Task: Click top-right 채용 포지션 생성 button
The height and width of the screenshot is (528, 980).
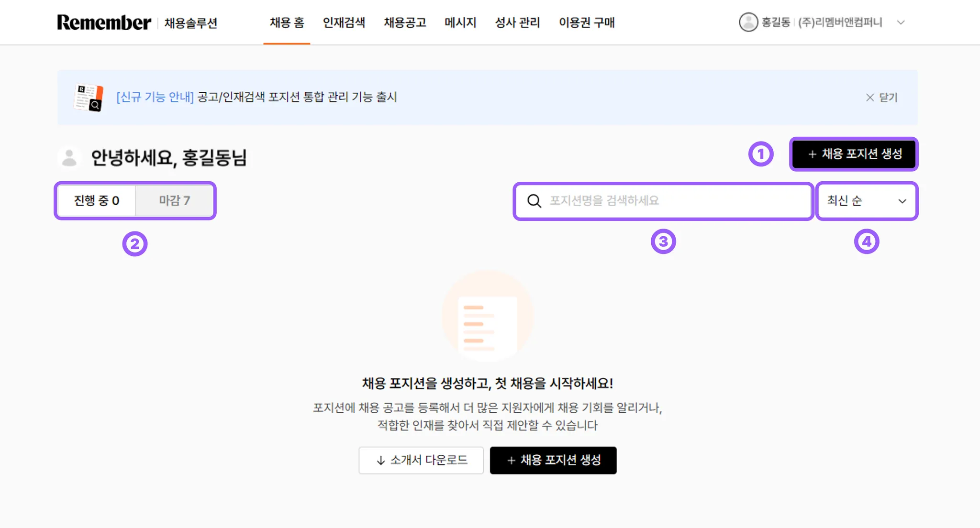Action: click(854, 154)
